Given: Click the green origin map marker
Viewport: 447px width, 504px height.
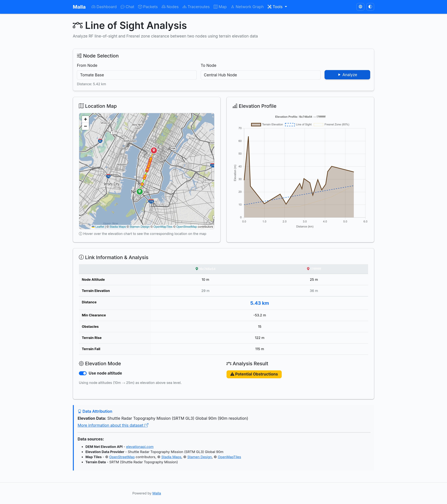Looking at the screenshot, I should tap(140, 191).
